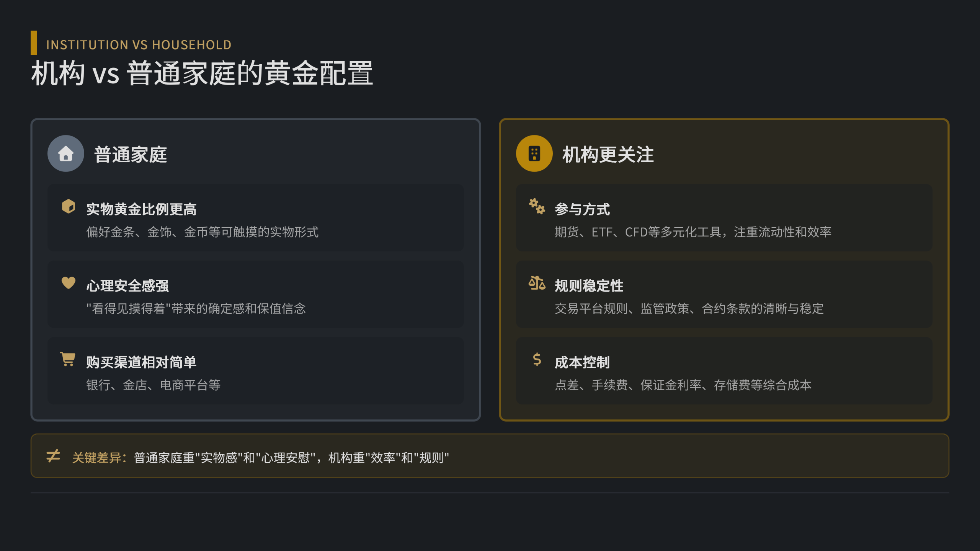Select the 银行、金店、电商平台等 description line

point(153,385)
